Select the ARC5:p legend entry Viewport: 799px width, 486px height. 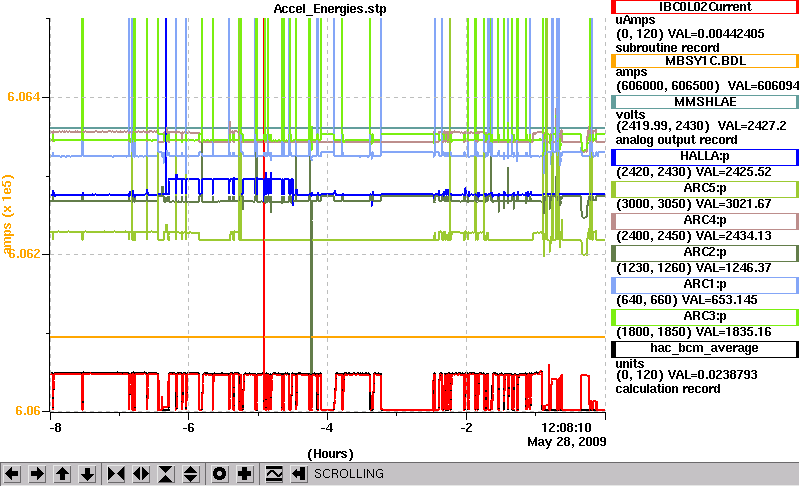click(705, 188)
